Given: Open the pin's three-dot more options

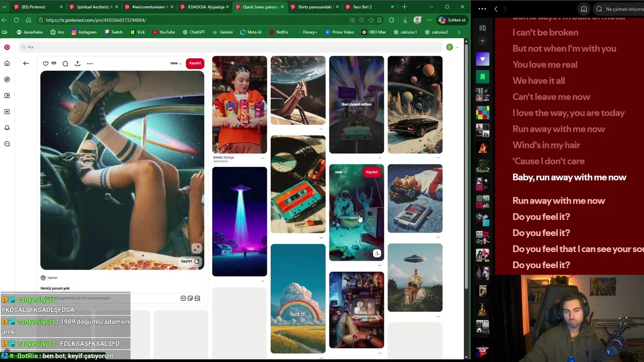Looking at the screenshot, I should (x=90, y=63).
